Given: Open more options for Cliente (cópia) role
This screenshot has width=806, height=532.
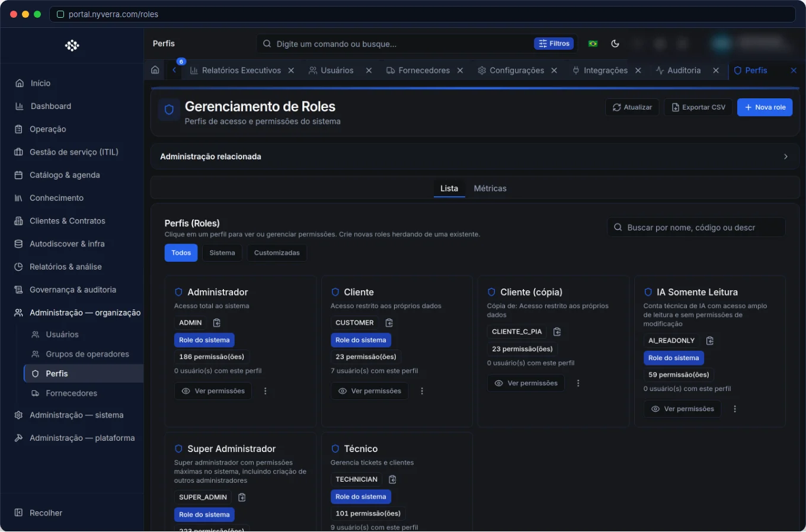Looking at the screenshot, I should [578, 383].
